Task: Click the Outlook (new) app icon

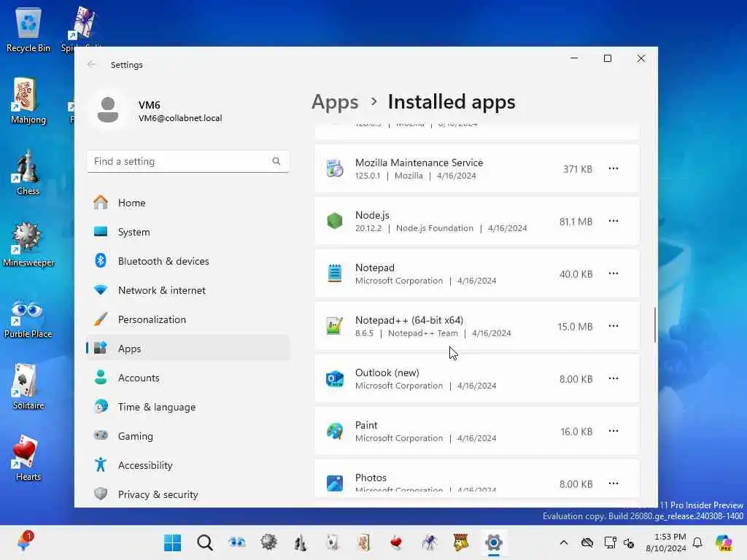Action: pyautogui.click(x=334, y=379)
